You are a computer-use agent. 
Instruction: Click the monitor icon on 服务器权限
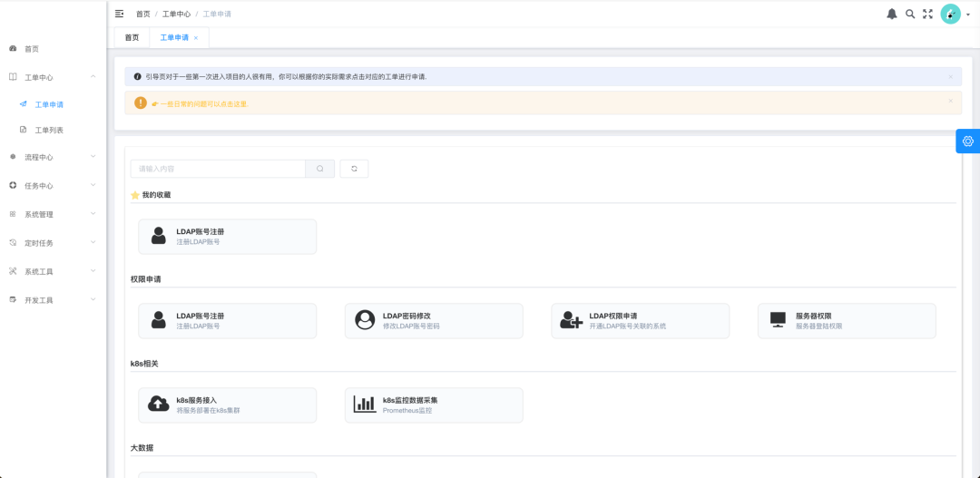(x=778, y=320)
